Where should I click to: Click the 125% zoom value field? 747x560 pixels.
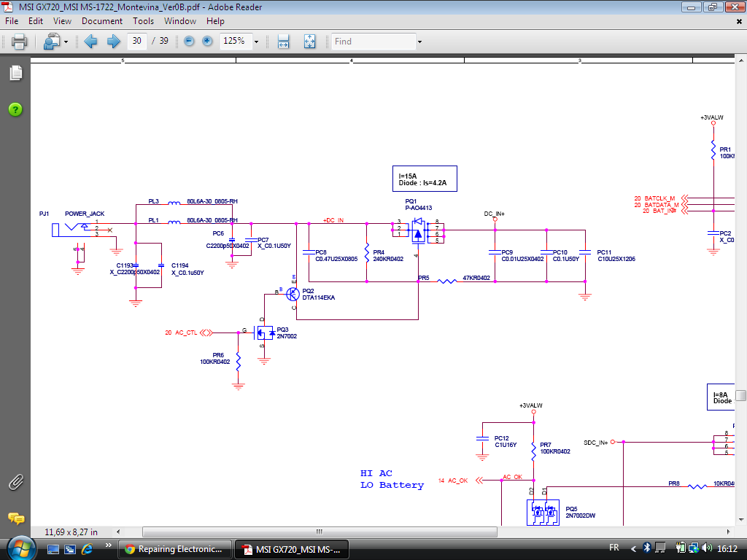[236, 41]
